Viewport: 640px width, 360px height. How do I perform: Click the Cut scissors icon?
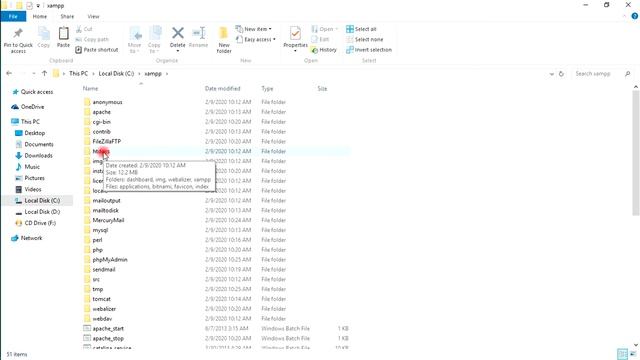point(79,29)
